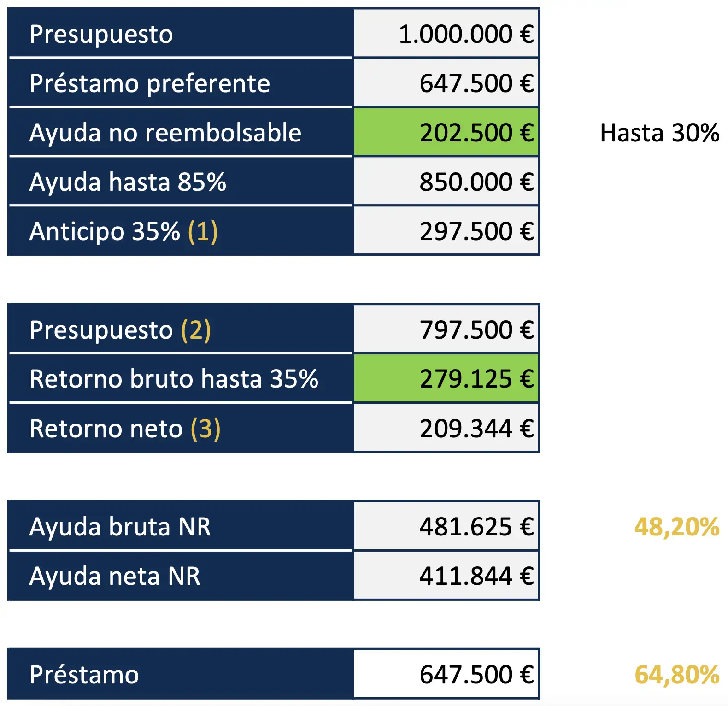Click the yellow 48,20% percentage

(x=676, y=527)
